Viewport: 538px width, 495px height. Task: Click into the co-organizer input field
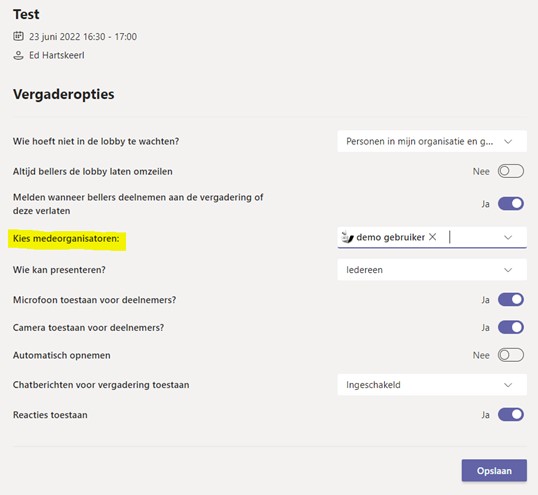473,237
